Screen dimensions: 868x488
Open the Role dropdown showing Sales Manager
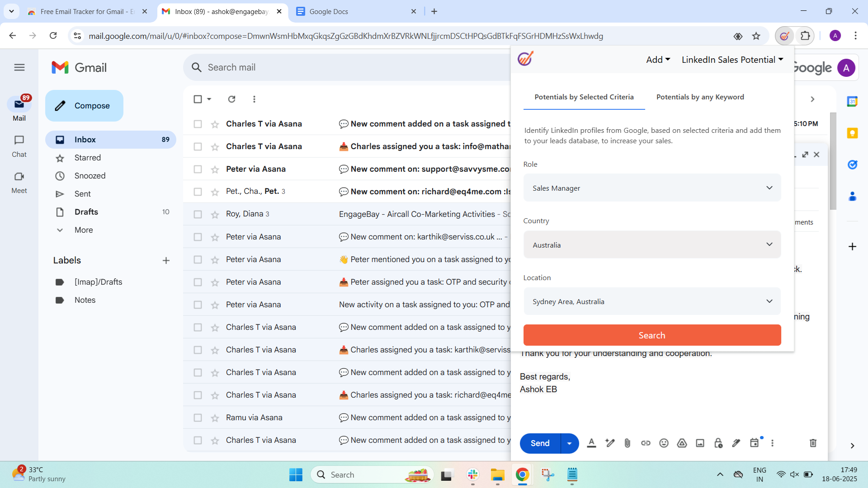pyautogui.click(x=652, y=188)
